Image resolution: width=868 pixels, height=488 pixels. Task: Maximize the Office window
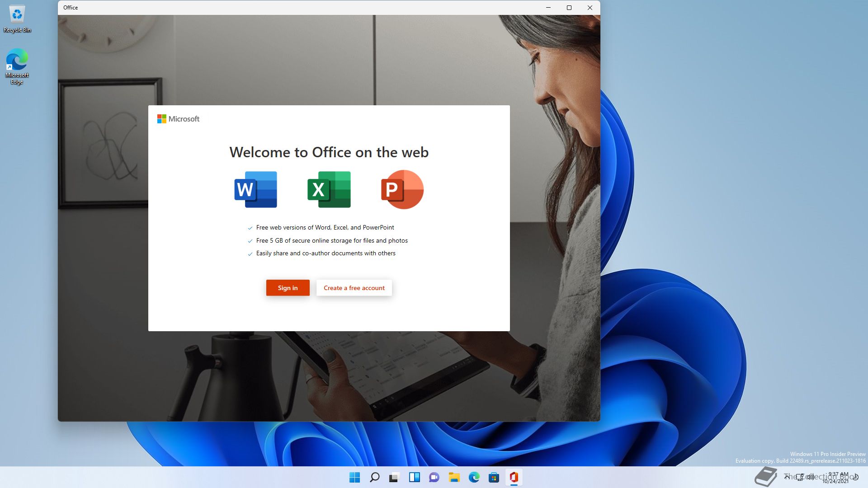tap(569, 8)
